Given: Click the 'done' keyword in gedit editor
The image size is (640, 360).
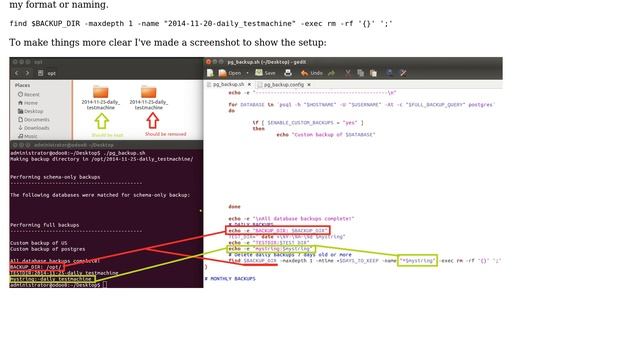Looking at the screenshot, I should coord(234,207).
